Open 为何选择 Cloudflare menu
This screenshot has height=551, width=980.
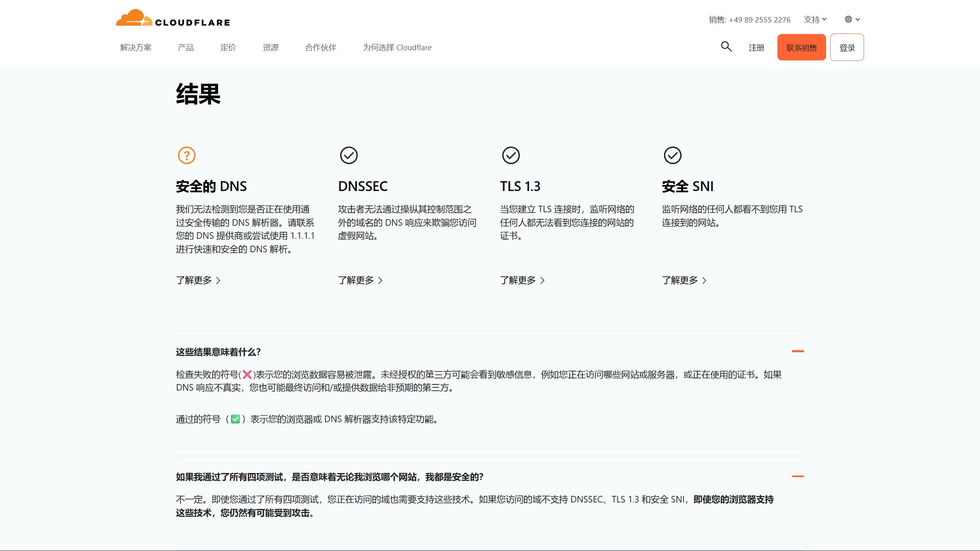tap(397, 47)
